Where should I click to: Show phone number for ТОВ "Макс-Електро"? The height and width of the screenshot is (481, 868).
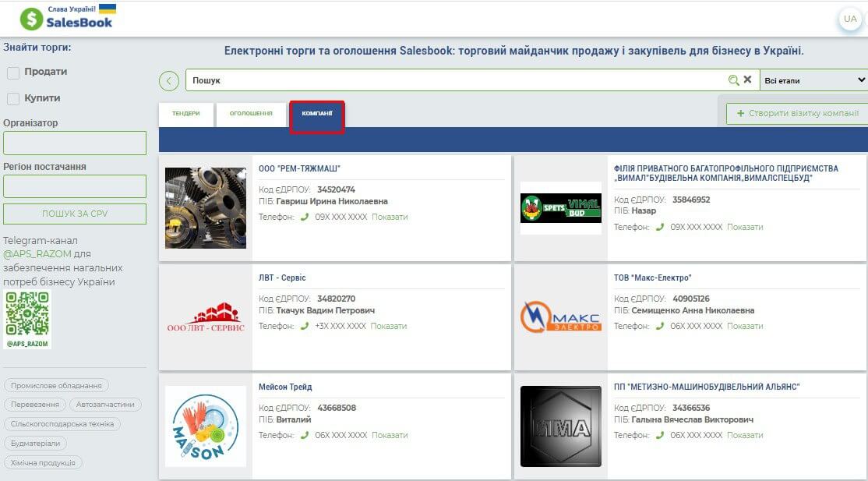click(745, 327)
